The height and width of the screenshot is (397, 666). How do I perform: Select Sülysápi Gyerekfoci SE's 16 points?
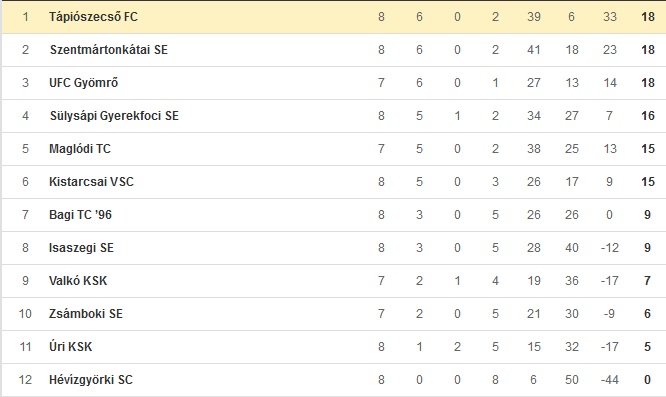648,115
